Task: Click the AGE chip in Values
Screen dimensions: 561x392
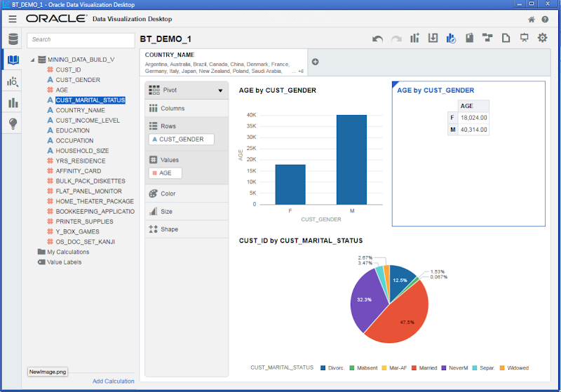Action: pyautogui.click(x=165, y=173)
